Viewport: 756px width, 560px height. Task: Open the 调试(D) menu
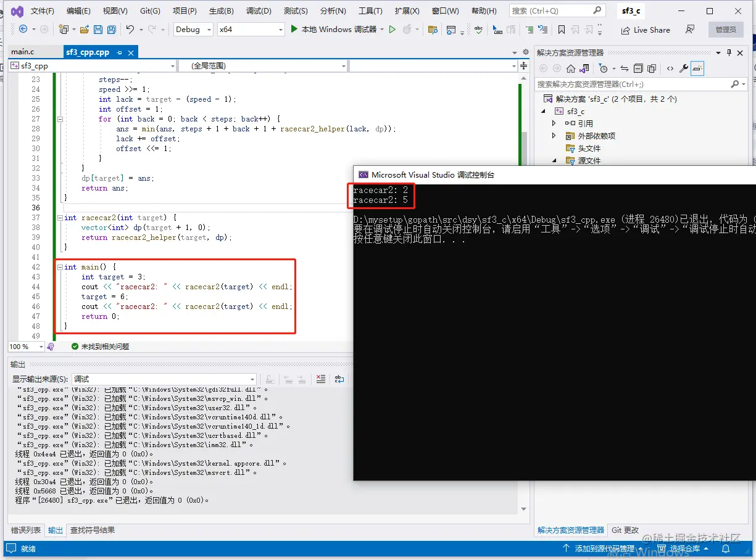point(259,11)
